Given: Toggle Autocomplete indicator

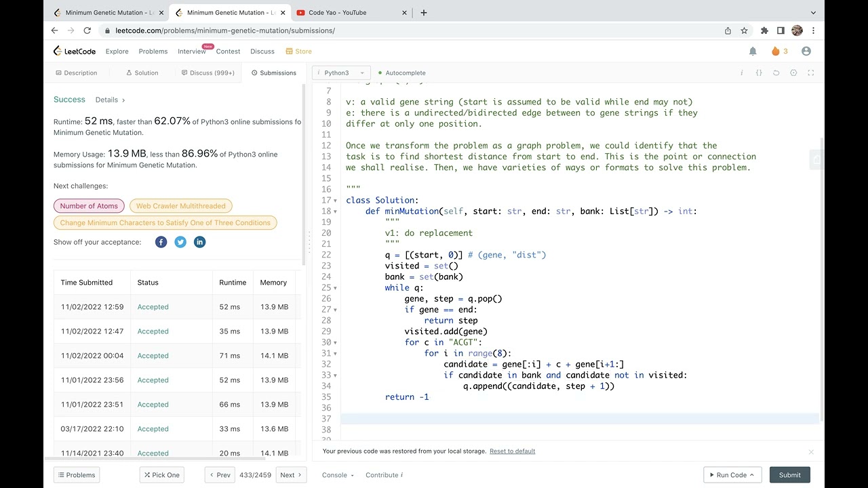Looking at the screenshot, I should [x=402, y=73].
